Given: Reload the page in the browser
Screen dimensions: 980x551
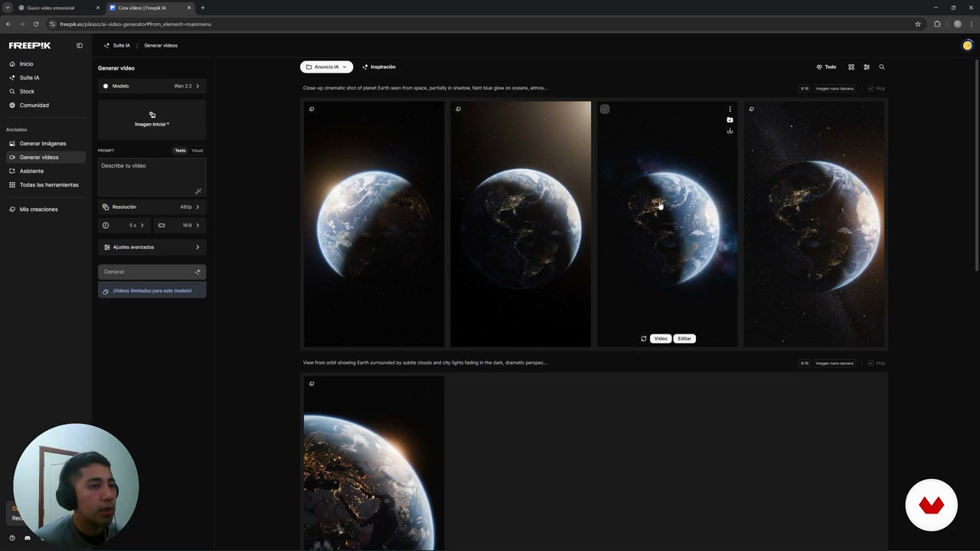Looking at the screenshot, I should (x=36, y=24).
